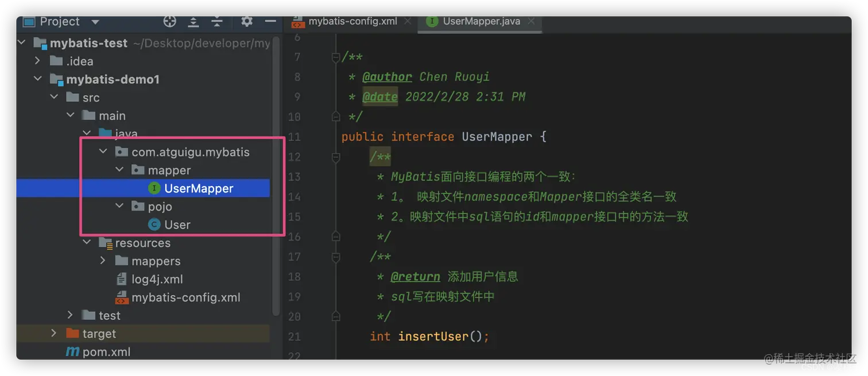868x376 pixels.
Task: Click insertUser method name
Action: pyautogui.click(x=434, y=336)
